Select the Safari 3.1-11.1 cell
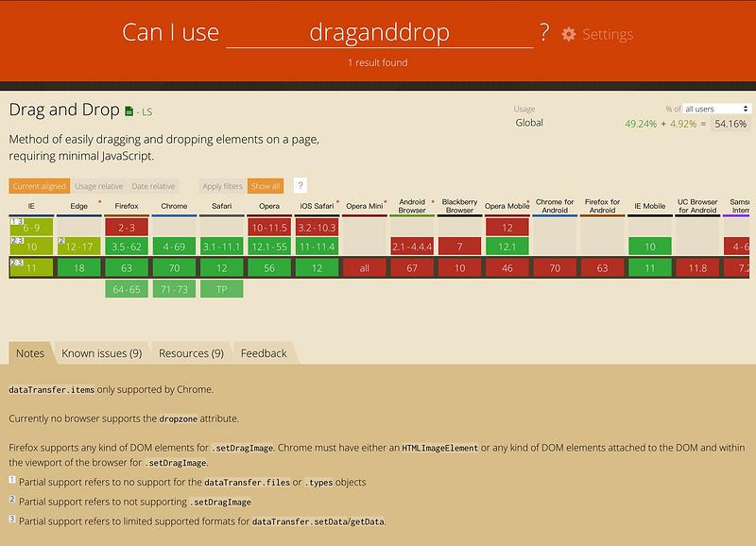The width and height of the screenshot is (756, 546). 222,247
